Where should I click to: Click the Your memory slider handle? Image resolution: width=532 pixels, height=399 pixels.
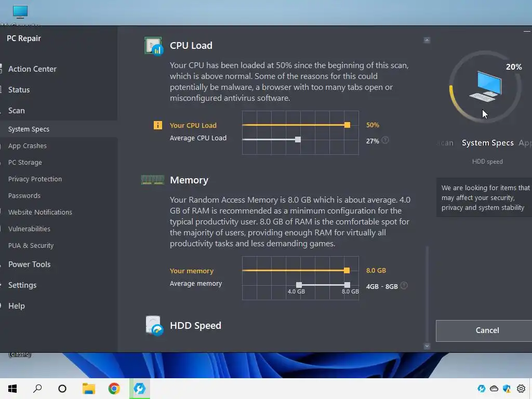click(347, 270)
